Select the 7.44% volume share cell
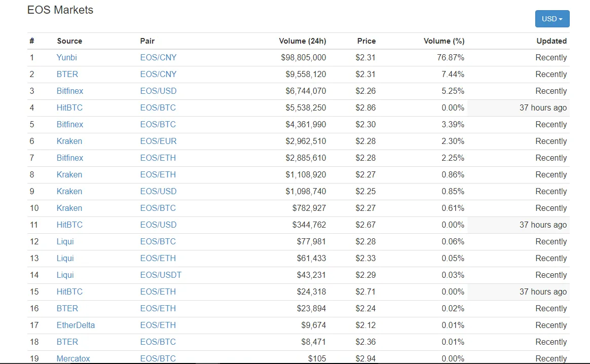 tap(453, 74)
